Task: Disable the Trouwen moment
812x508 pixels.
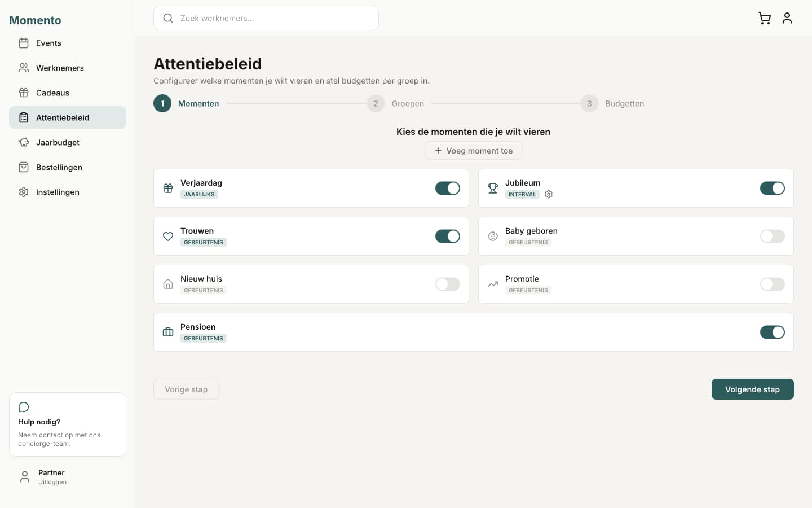Action: [x=448, y=236]
